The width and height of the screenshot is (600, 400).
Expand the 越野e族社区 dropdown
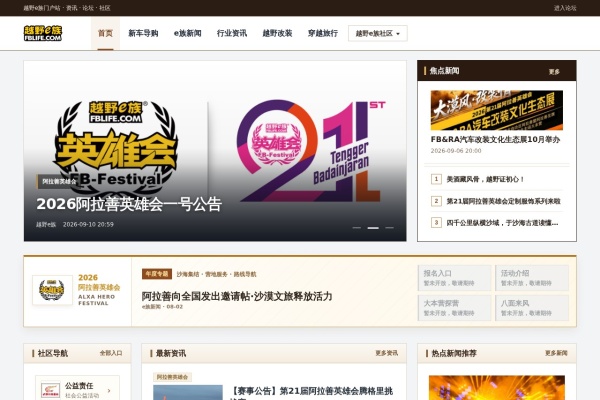click(378, 33)
